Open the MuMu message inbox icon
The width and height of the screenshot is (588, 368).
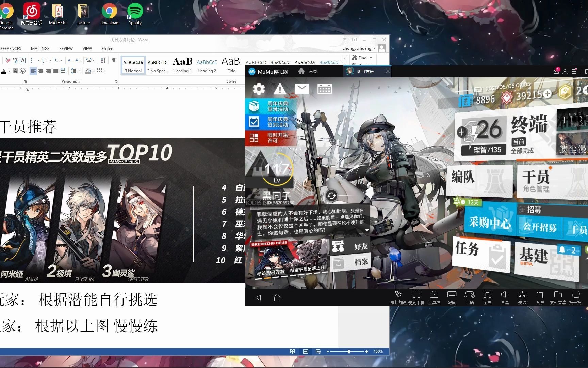point(556,71)
